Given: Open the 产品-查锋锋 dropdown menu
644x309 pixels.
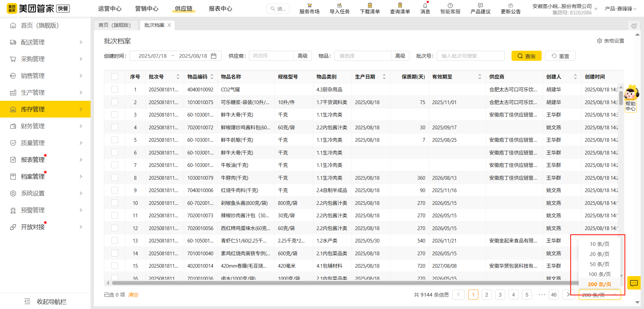Looking at the screenshot, I should pyautogui.click(x=621, y=9).
